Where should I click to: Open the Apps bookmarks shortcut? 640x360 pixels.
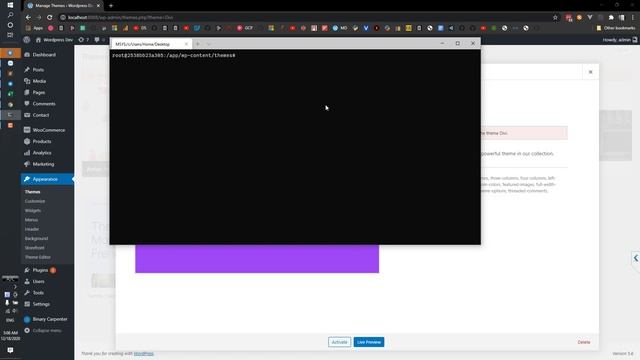click(x=34, y=28)
